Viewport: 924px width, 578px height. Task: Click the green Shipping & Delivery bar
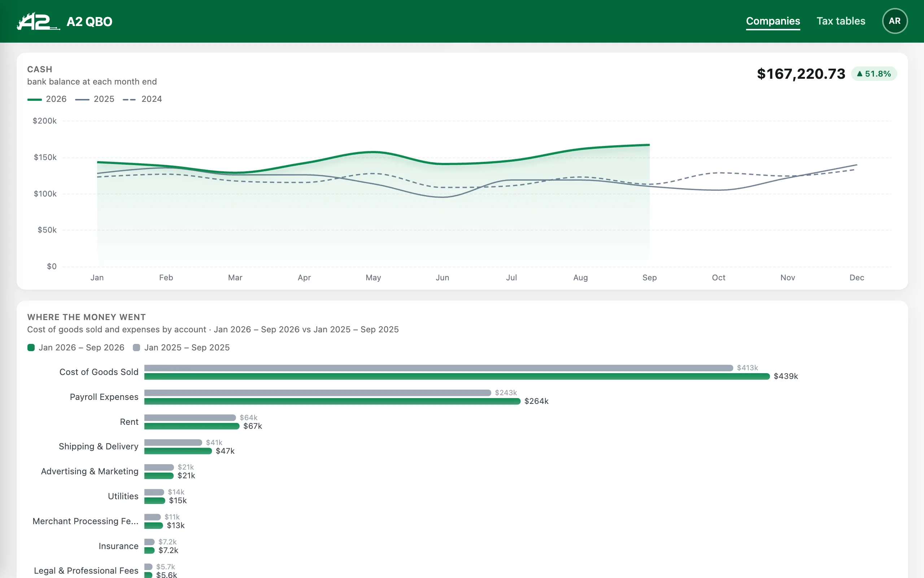pos(178,451)
